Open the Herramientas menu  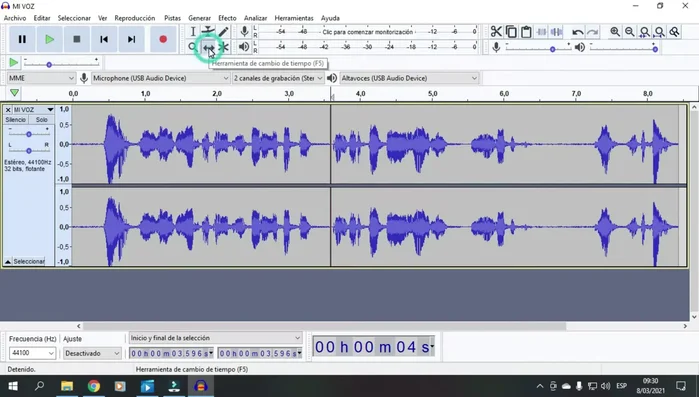click(294, 18)
